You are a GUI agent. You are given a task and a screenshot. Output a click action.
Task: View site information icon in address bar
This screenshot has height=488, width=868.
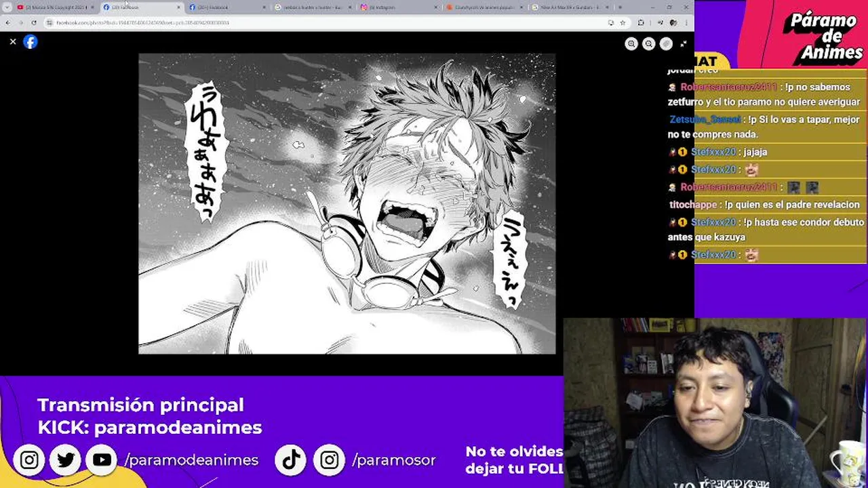[x=50, y=22]
